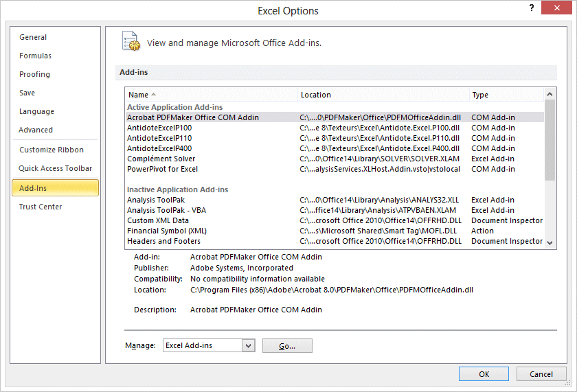Open the Language options category
This screenshot has height=392, width=577.
pyautogui.click(x=55, y=111)
